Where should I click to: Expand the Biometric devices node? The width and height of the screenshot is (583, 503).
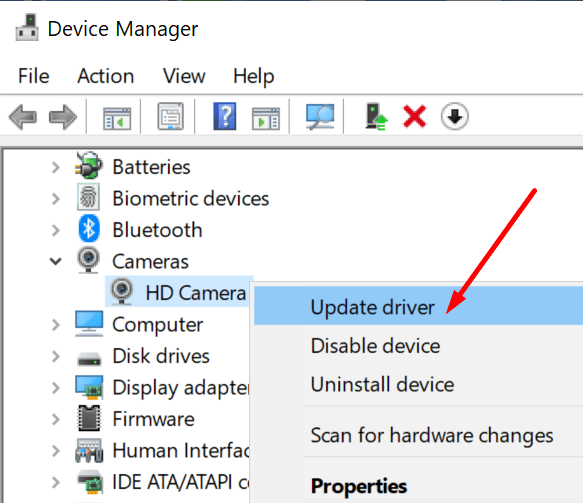(56, 199)
